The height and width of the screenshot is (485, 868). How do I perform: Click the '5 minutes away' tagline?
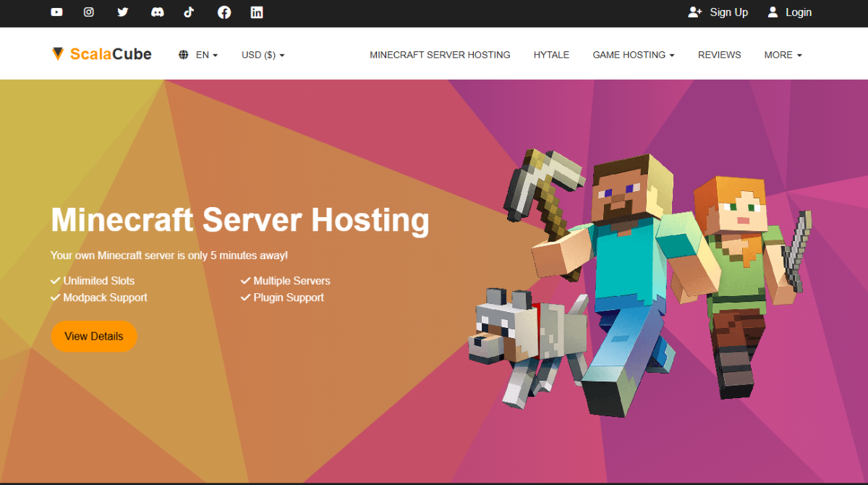tap(169, 256)
